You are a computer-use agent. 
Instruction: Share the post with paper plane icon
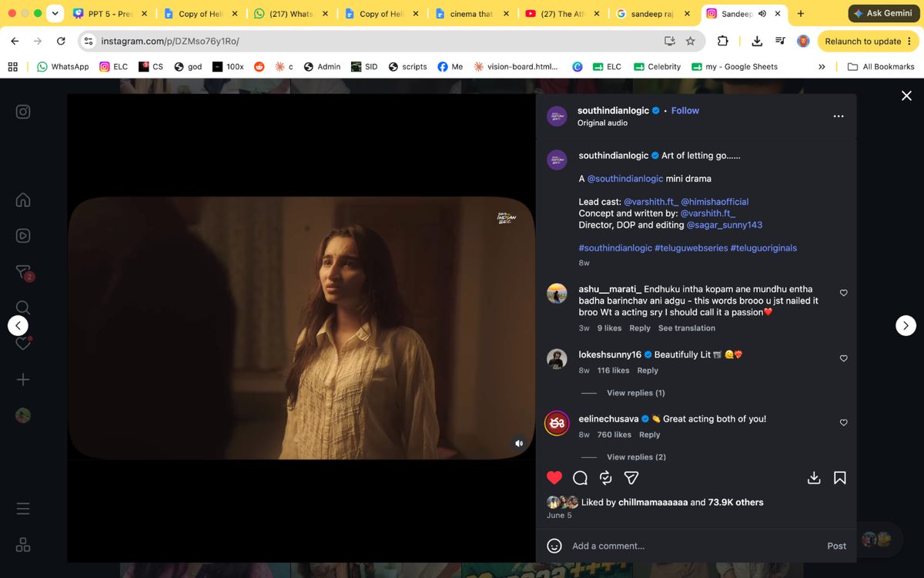click(631, 478)
